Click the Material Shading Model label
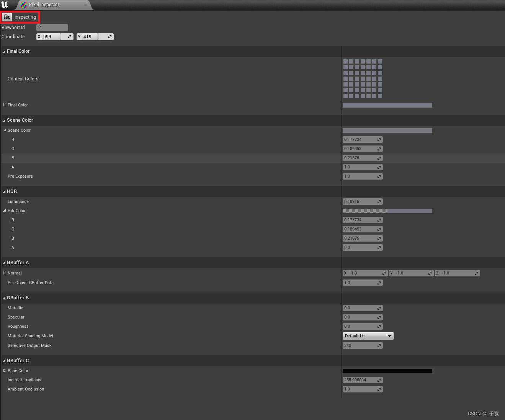This screenshot has width=505, height=420. pyautogui.click(x=30, y=336)
